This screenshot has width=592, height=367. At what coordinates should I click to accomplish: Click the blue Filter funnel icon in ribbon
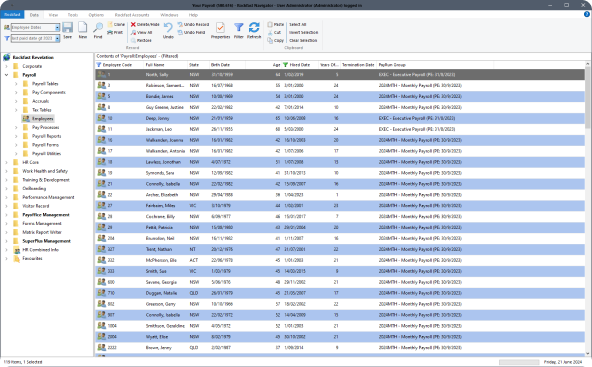pyautogui.click(x=239, y=28)
